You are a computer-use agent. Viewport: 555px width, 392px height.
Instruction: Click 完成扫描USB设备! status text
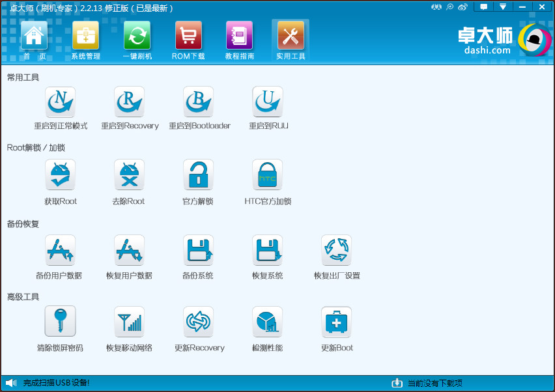coord(56,383)
